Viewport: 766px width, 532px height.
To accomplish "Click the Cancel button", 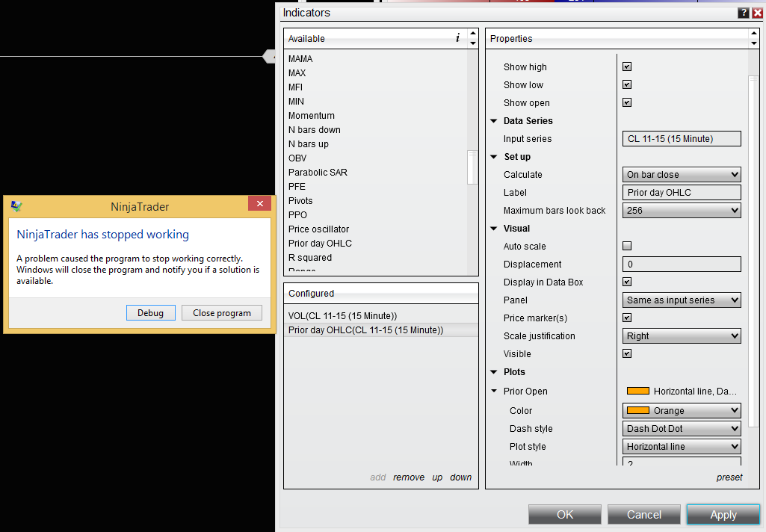I will 644,514.
